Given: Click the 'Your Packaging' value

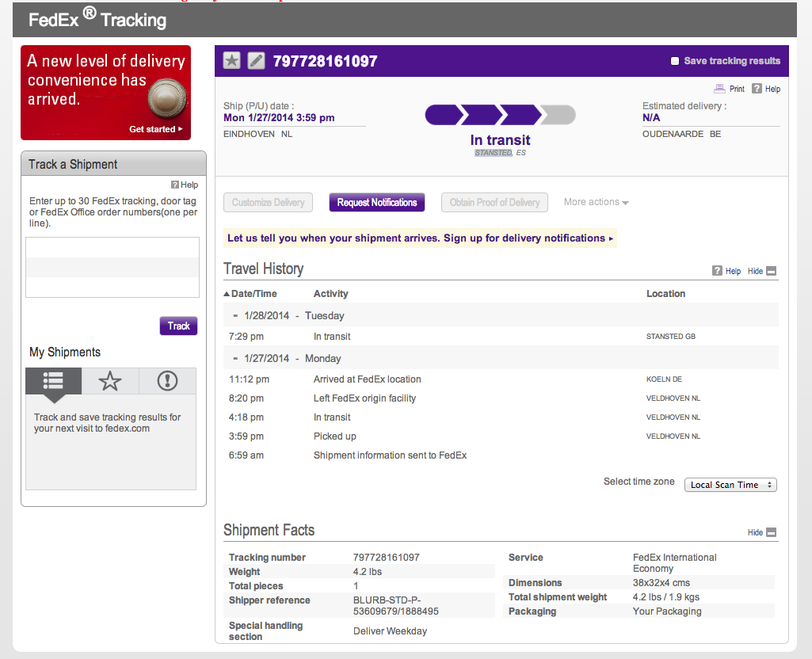Looking at the screenshot, I should [667, 611].
